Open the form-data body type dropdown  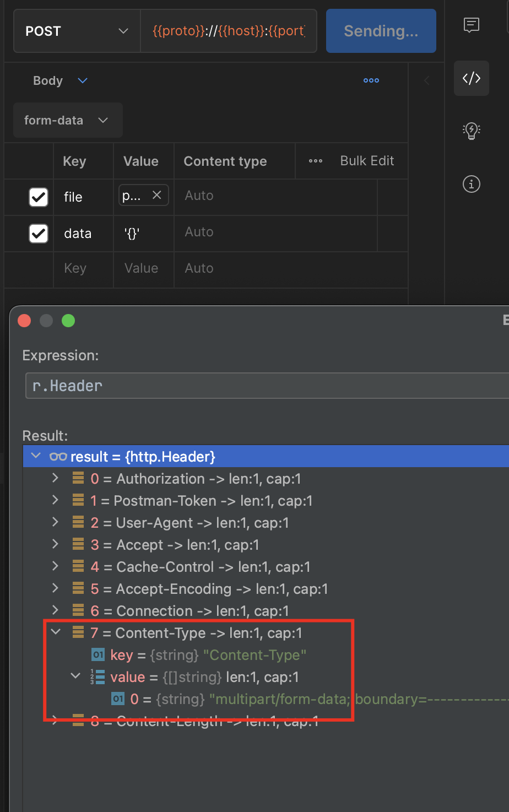pyautogui.click(x=67, y=120)
